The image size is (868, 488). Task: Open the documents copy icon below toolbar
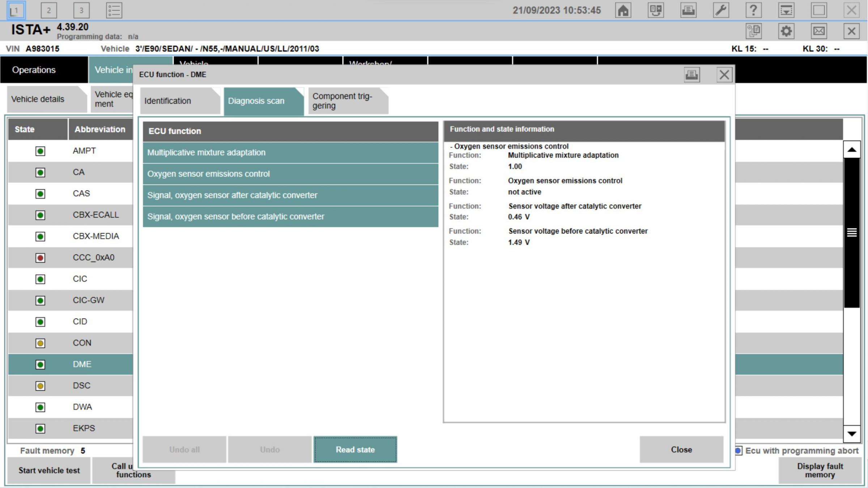(754, 31)
